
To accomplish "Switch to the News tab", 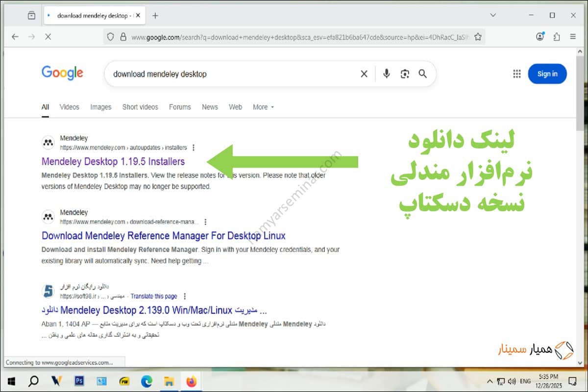I will click(210, 107).
